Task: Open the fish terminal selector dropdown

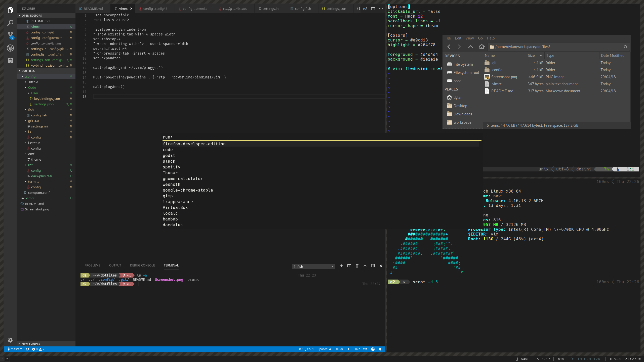Action: click(313, 266)
